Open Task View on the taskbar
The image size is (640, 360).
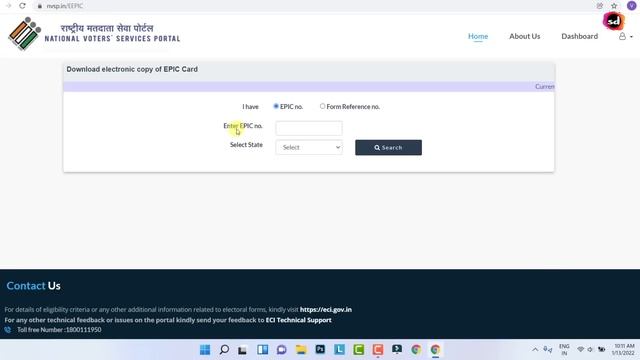[242, 350]
